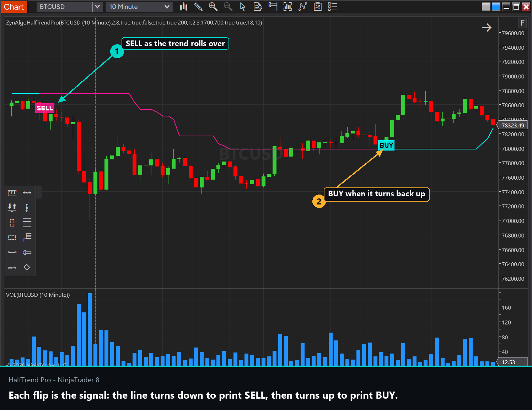Select the Text drawing tool

(x=27, y=252)
